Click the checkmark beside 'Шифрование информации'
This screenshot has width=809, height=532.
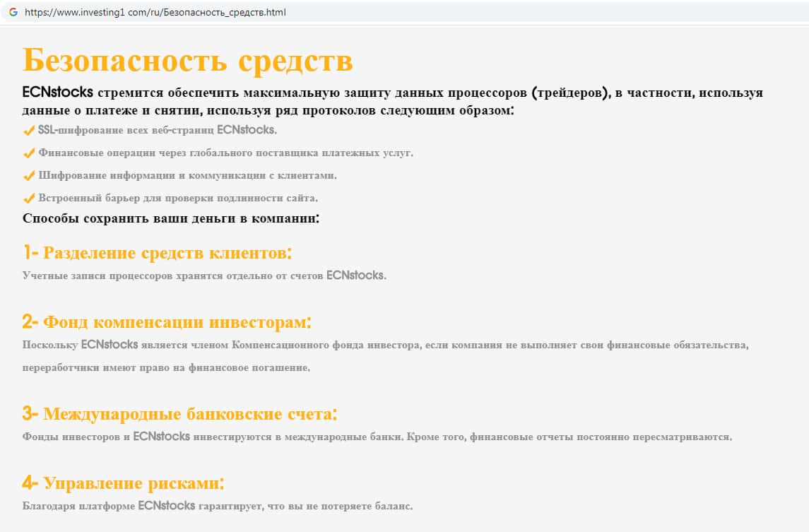coord(29,176)
